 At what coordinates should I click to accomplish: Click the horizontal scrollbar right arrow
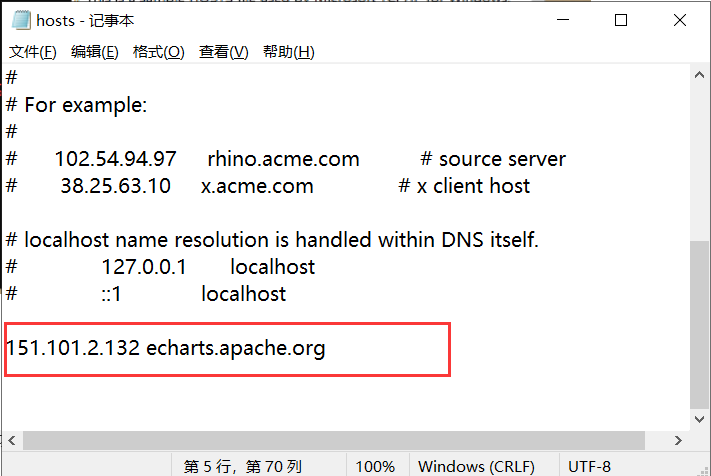pos(678,440)
